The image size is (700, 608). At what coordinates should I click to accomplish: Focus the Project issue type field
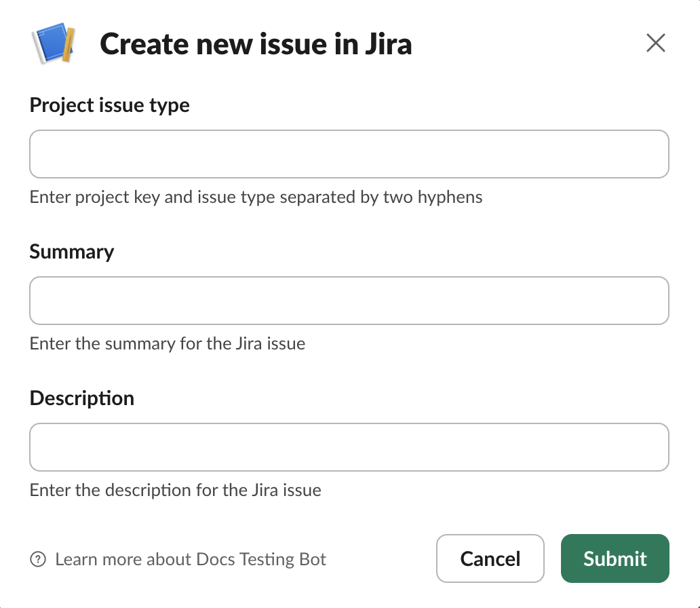click(349, 154)
